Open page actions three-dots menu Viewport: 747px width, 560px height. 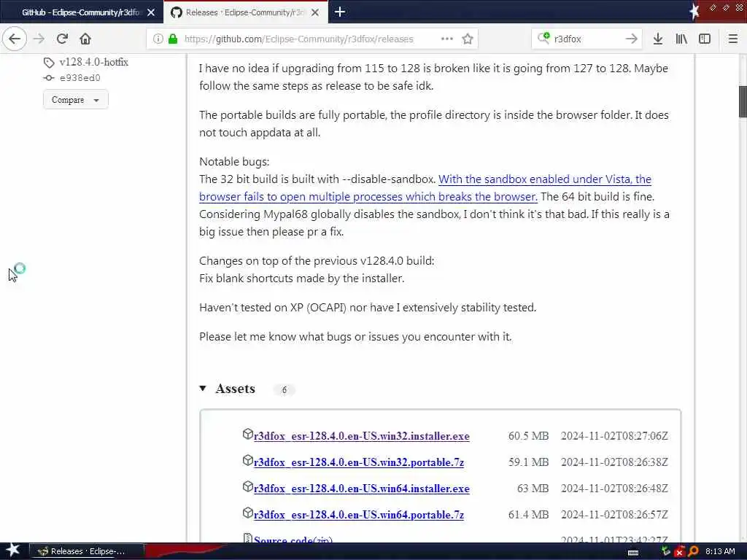click(x=447, y=39)
